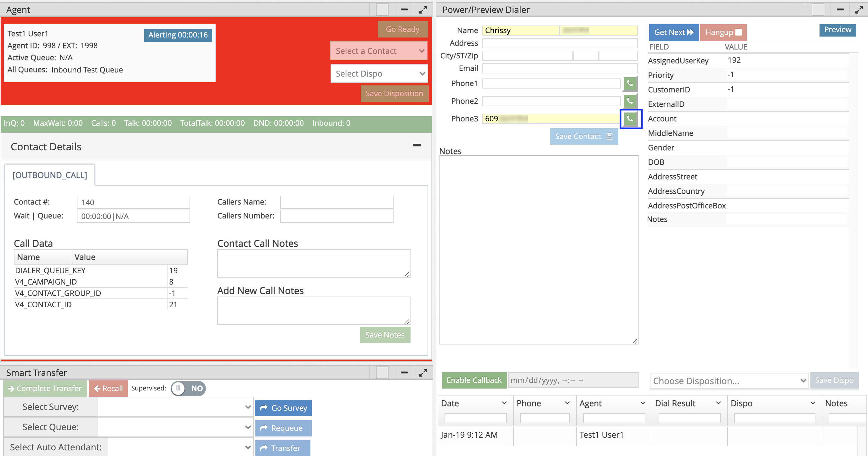
Task: Switch the Supervised toggle from NO
Action: click(188, 389)
